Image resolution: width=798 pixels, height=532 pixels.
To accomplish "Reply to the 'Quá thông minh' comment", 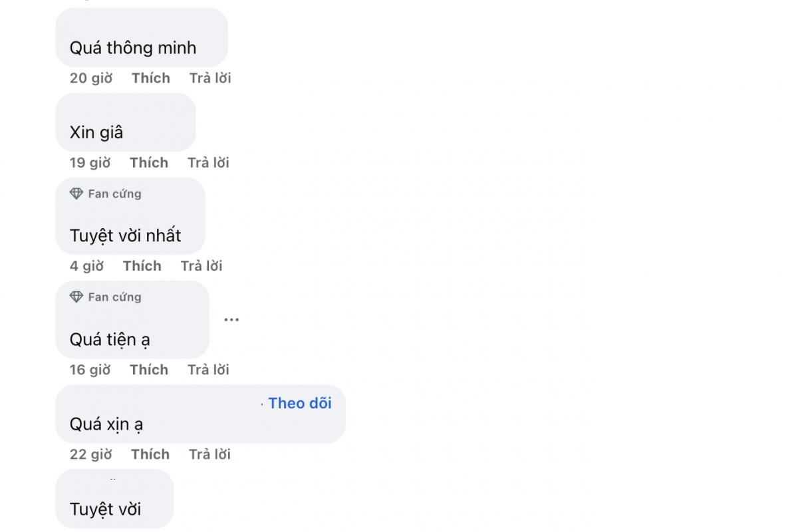I will pos(210,78).
